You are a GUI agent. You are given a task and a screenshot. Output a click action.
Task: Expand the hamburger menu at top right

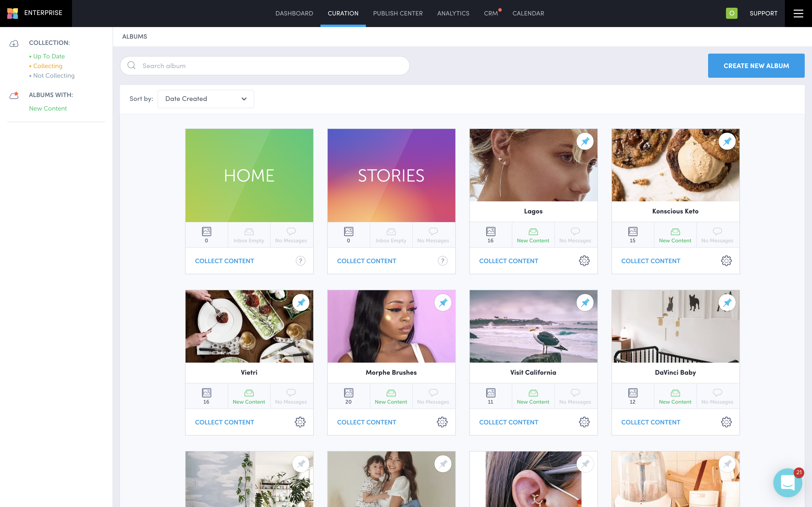coord(798,13)
